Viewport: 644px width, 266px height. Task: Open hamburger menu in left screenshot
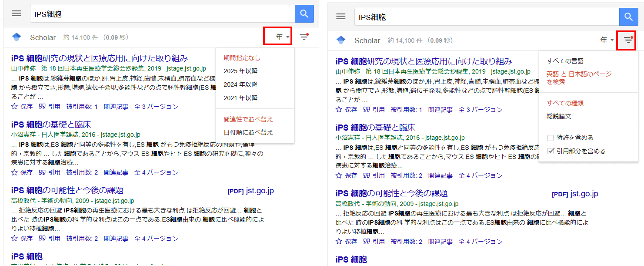[17, 13]
